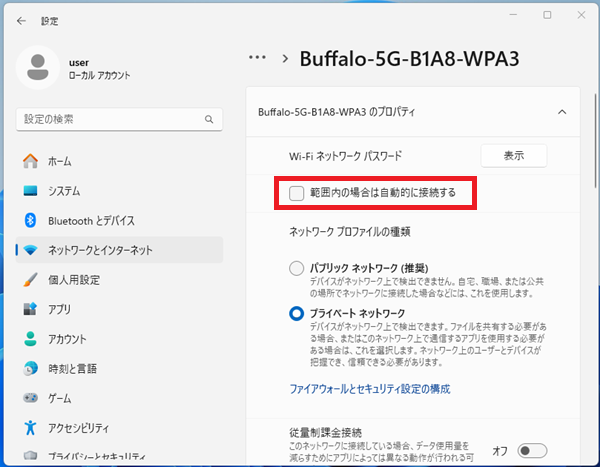This screenshot has width=600, height=467.
Task: Toggle 従量制課金接続 switch
Action: pos(532,451)
